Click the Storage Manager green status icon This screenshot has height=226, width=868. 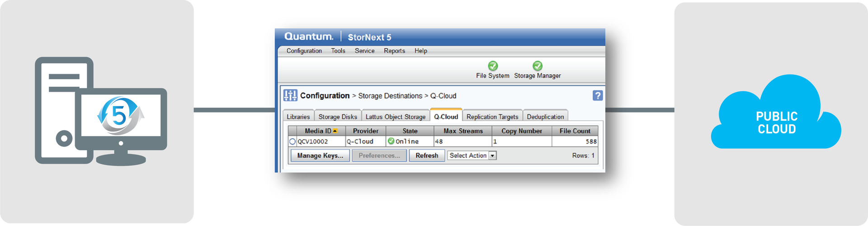tap(537, 66)
